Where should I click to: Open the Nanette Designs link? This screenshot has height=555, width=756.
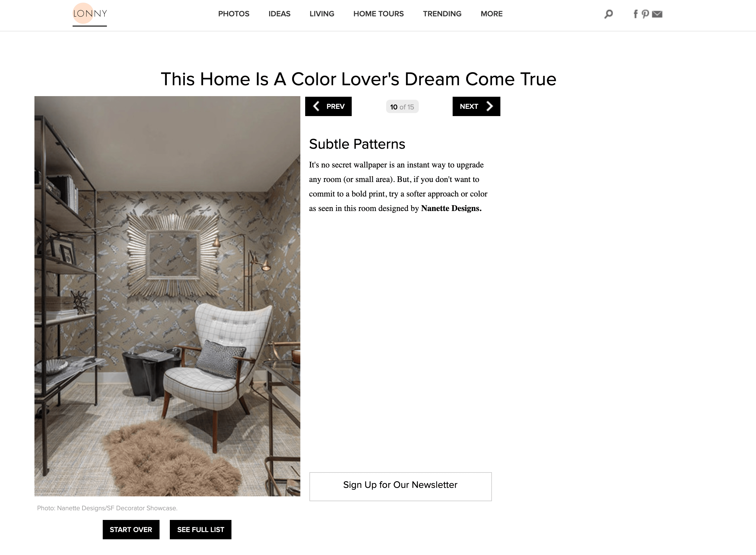[x=451, y=208]
